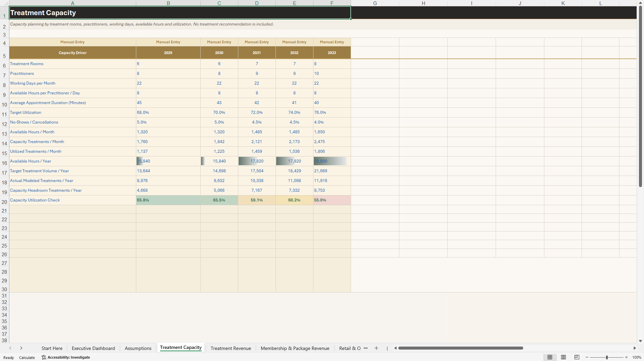Select the Treatment Capacity title cell
This screenshot has width=644, height=361.
click(180, 13)
